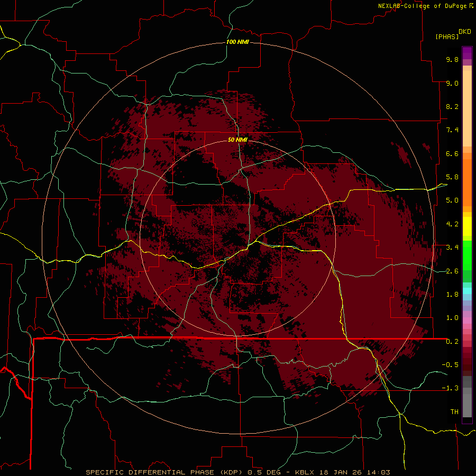476x476 pixels.
Task: Click the 5.8 value on the color scale
Action: pyautogui.click(x=452, y=177)
